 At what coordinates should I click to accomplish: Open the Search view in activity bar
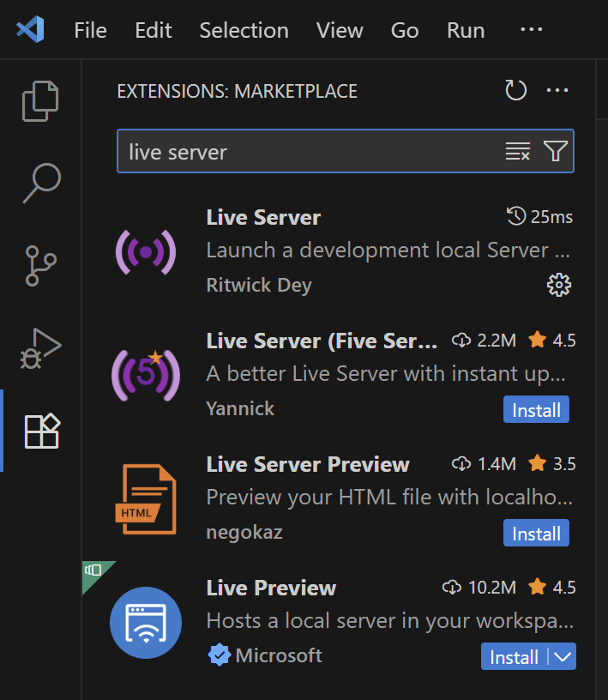(41, 183)
